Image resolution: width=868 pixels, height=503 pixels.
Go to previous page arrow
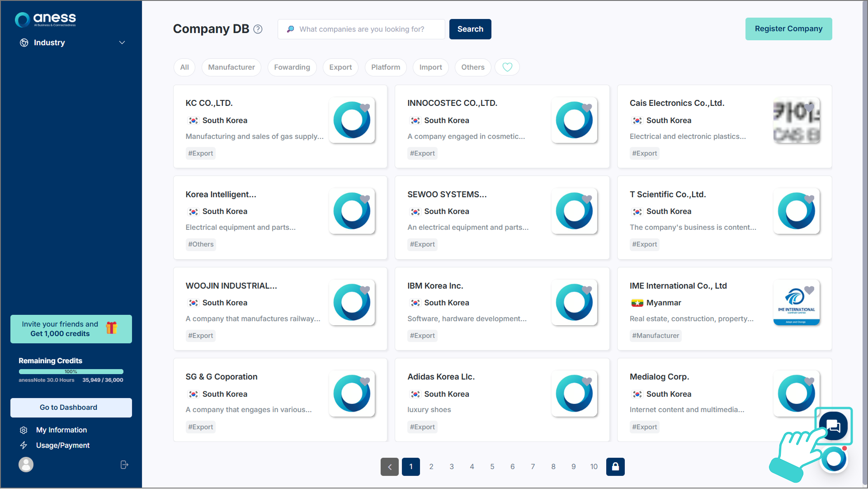389,466
